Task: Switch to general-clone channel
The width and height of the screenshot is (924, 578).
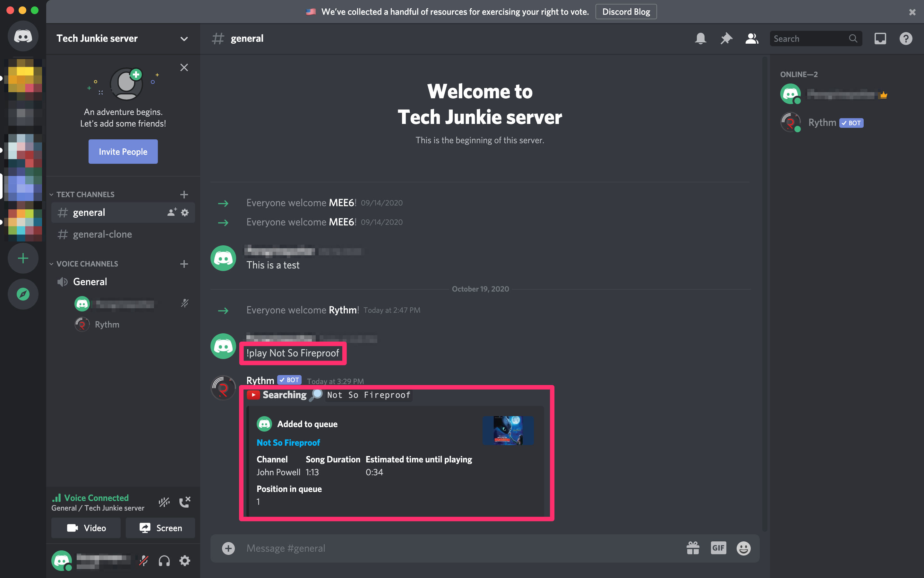Action: (123, 234)
